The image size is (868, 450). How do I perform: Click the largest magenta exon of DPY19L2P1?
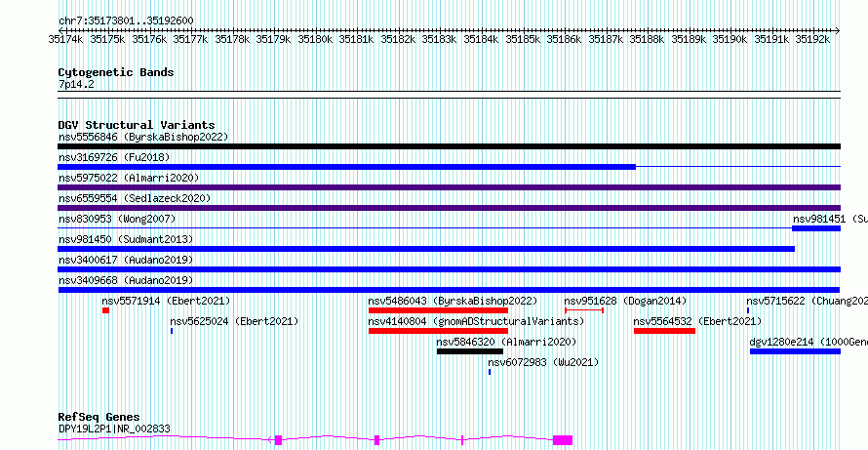coord(563,440)
